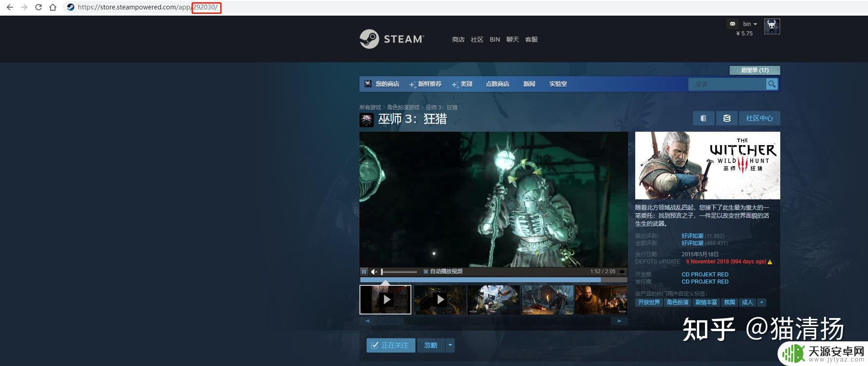Viewport: 868px width, 366px height.
Task: Select the second video thumbnail
Action: pyautogui.click(x=440, y=300)
